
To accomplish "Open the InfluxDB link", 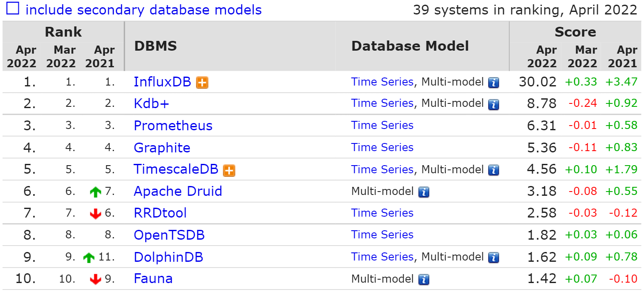I will pyautogui.click(x=163, y=82).
